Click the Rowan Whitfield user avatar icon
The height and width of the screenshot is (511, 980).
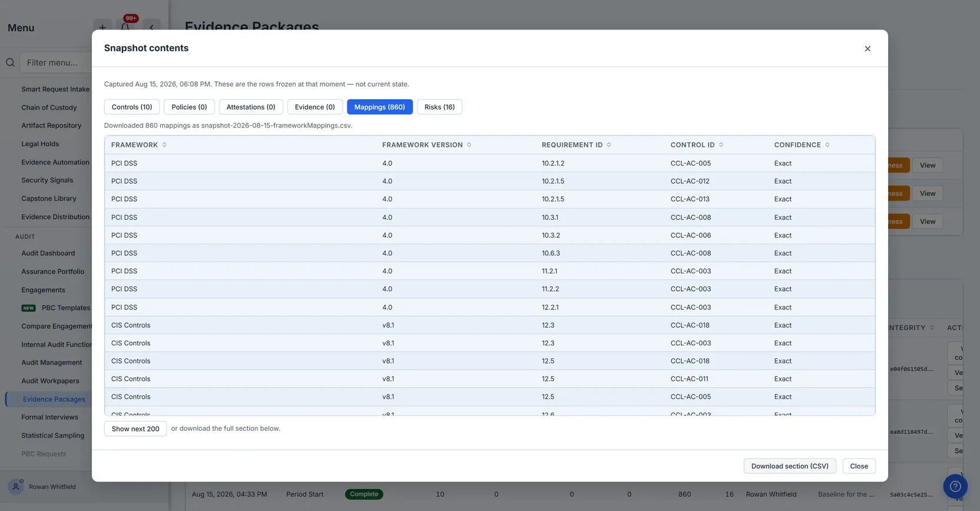[16, 487]
